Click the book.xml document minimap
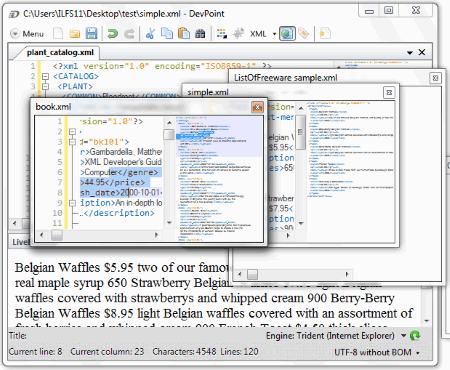 [x=219, y=178]
